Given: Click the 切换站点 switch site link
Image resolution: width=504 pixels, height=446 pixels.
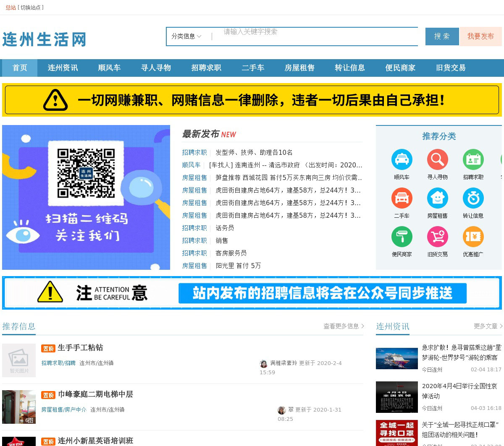Looking at the screenshot, I should [x=31, y=8].
